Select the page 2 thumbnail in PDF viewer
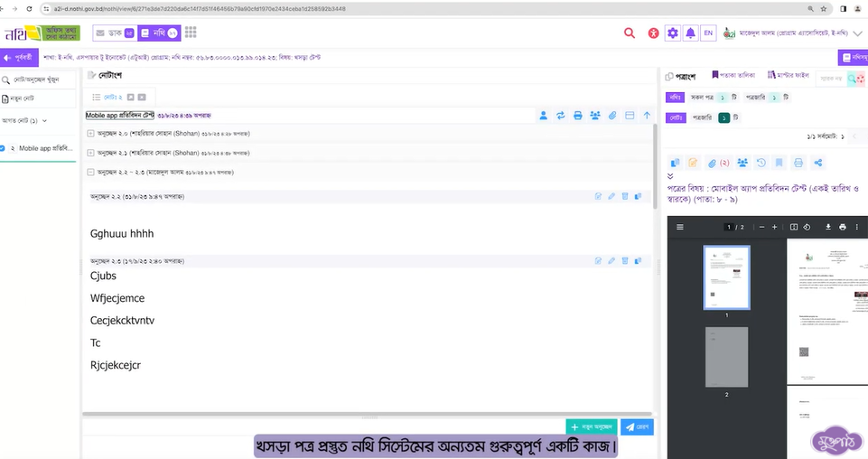868x459 pixels. (x=727, y=358)
